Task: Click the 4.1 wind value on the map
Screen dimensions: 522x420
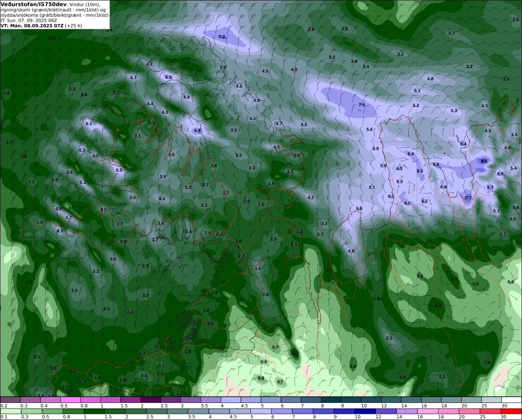Action: click(x=252, y=118)
